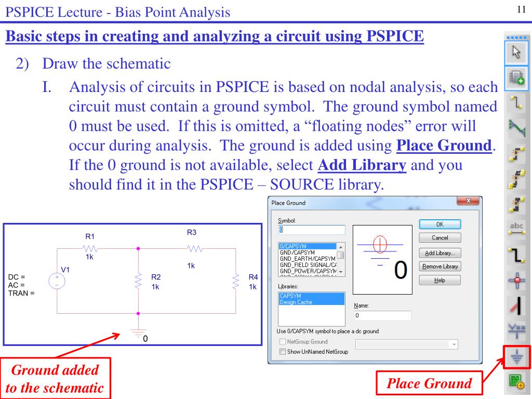Select Auto Wire connect to bus tool
The image size is (532, 399).
(516, 204)
